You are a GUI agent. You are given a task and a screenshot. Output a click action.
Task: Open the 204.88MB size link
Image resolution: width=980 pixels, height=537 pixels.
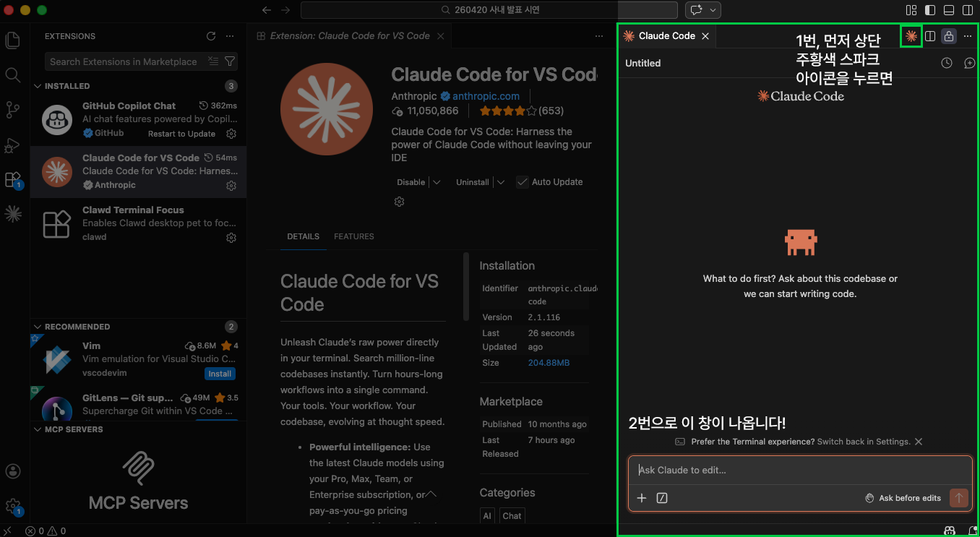pyautogui.click(x=549, y=363)
